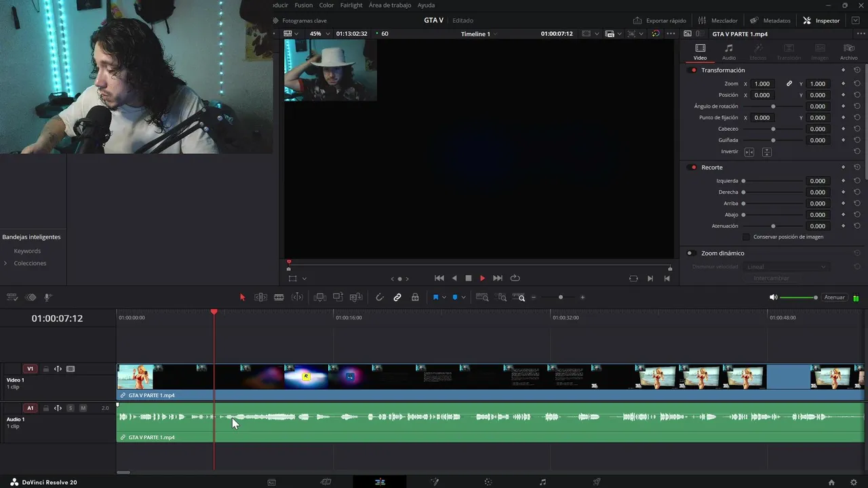The width and height of the screenshot is (868, 488).
Task: Click timeline zoom-in plus button
Action: (583, 297)
